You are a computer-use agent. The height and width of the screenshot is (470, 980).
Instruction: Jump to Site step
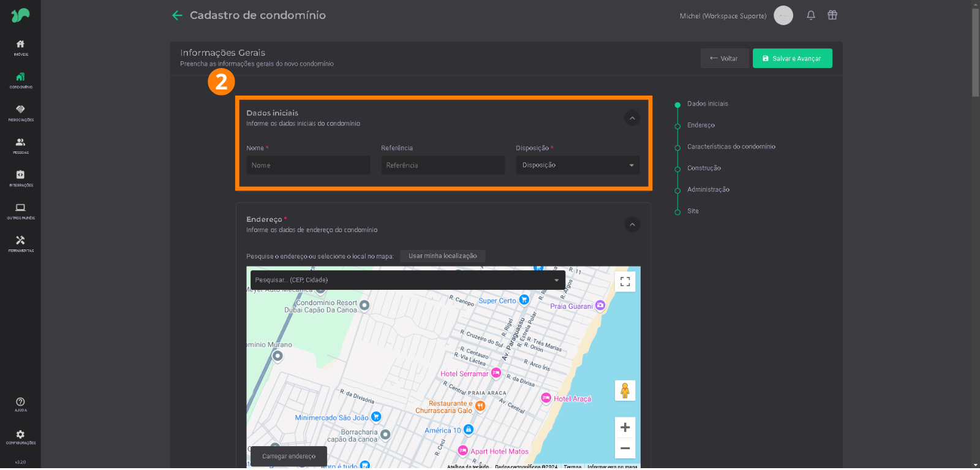click(x=693, y=211)
